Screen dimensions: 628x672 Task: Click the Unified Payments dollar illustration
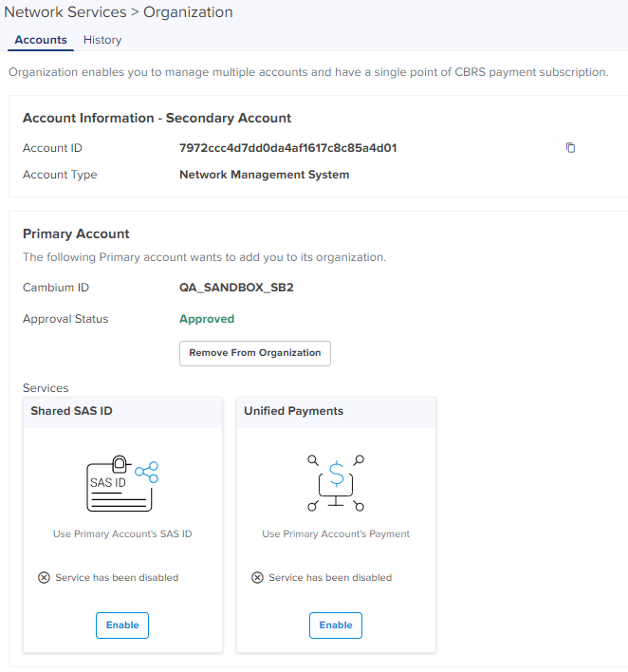336,484
